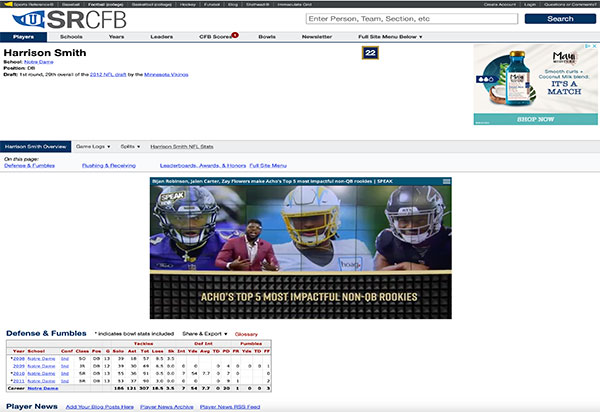600x412 pixels.
Task: Open the Newsletter menu item
Action: pyautogui.click(x=317, y=37)
